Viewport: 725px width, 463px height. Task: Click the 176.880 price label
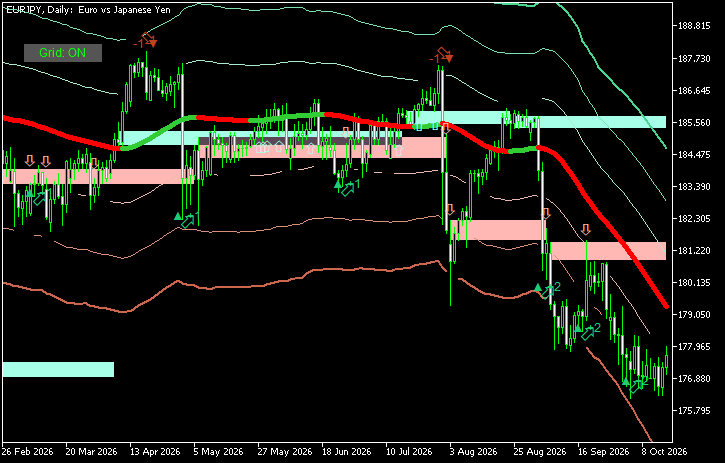[694, 378]
